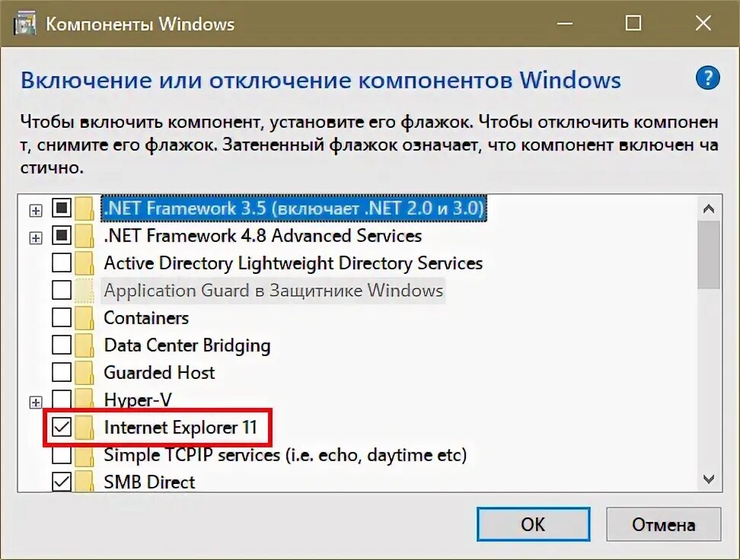740x560 pixels.
Task: Click the folder icon next to SMB Direct
Action: pyautogui.click(x=85, y=482)
